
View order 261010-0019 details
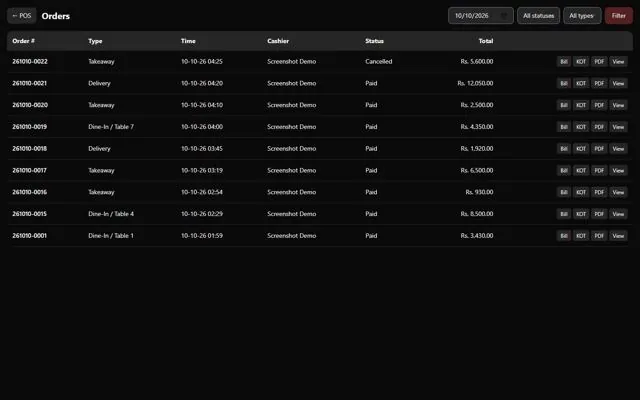click(x=618, y=127)
